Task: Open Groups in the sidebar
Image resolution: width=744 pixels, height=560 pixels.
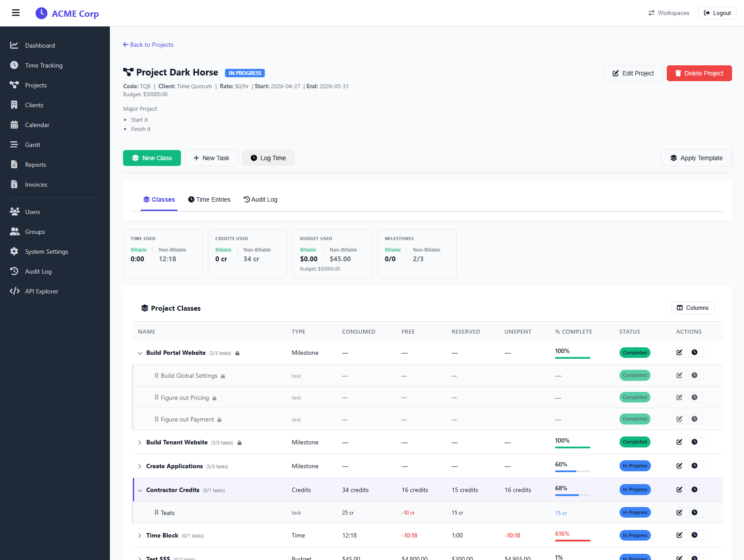Action: click(55, 232)
